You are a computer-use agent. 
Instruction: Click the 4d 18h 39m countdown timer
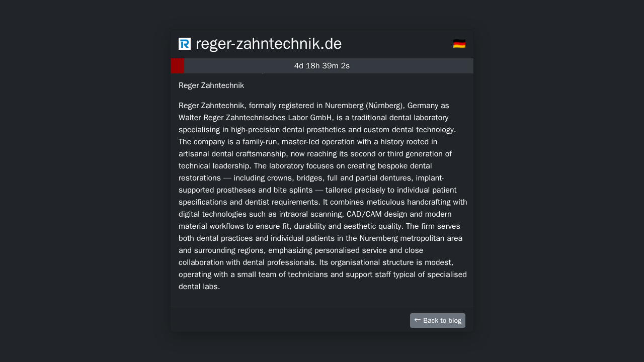click(322, 66)
